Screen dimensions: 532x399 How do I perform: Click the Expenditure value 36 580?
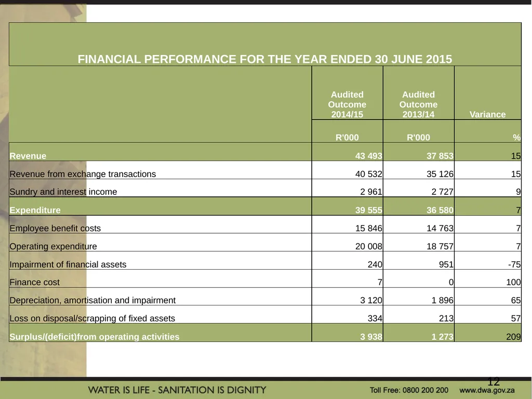coord(440,210)
